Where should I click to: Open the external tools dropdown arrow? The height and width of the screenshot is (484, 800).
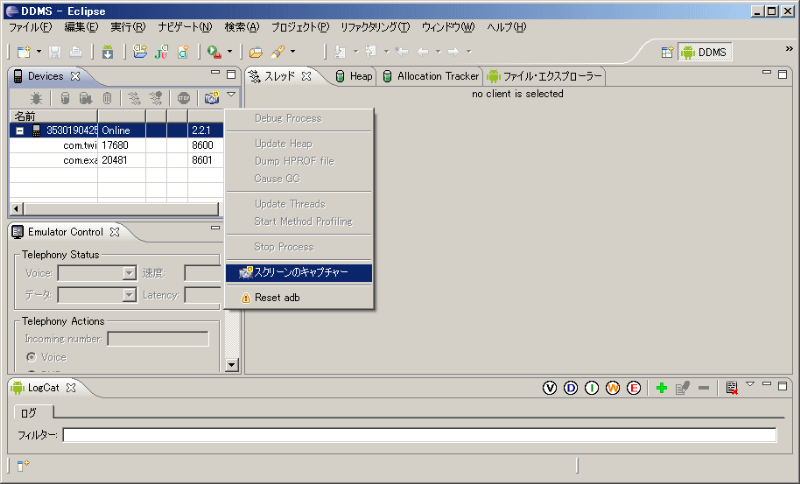(x=230, y=52)
